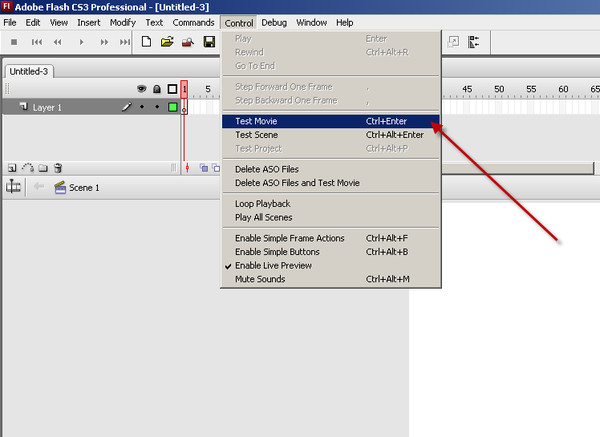Click the New document icon
Image resolution: width=600 pixels, height=437 pixels.
coord(146,41)
